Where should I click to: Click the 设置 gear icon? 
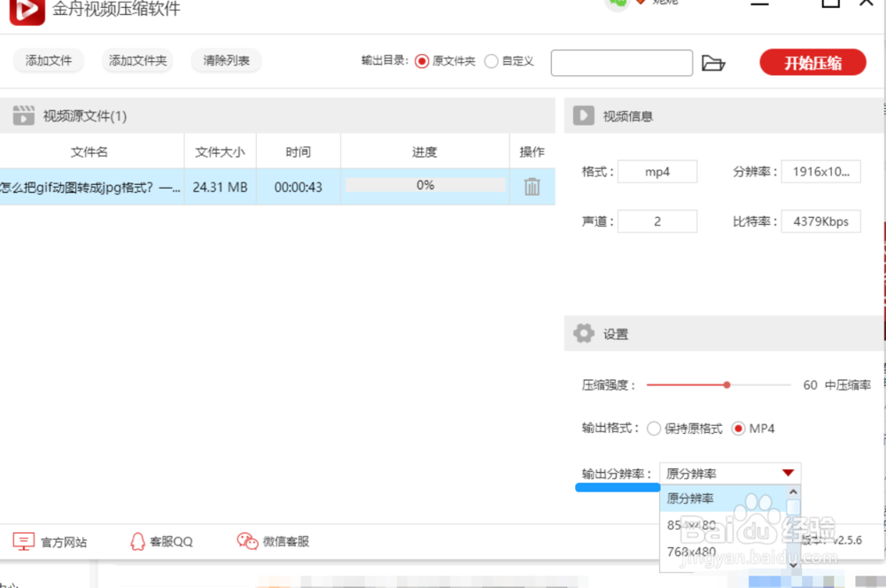[584, 334]
